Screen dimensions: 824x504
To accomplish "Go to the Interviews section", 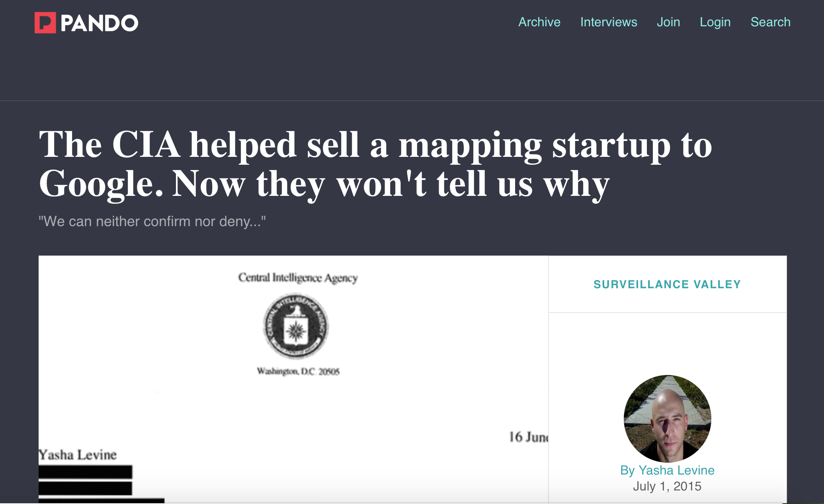I will [608, 22].
